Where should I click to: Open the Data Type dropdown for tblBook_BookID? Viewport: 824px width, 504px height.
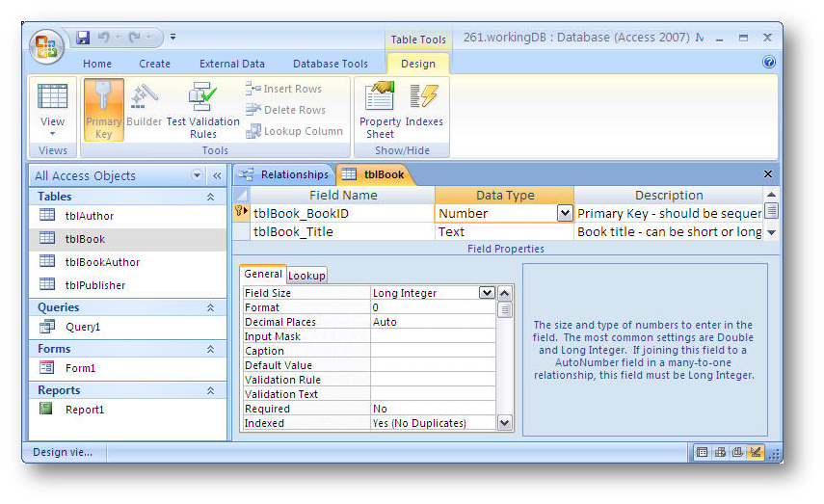pyautogui.click(x=565, y=214)
